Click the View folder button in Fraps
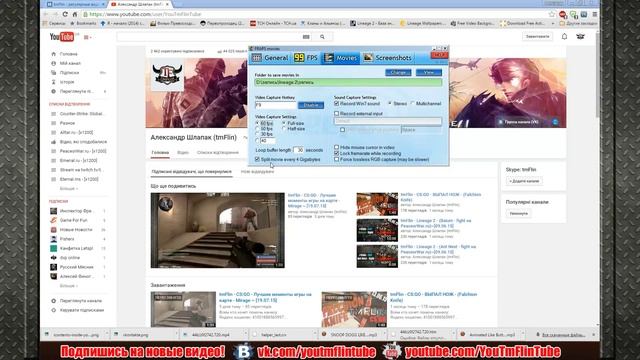The image size is (640, 360). tap(429, 72)
